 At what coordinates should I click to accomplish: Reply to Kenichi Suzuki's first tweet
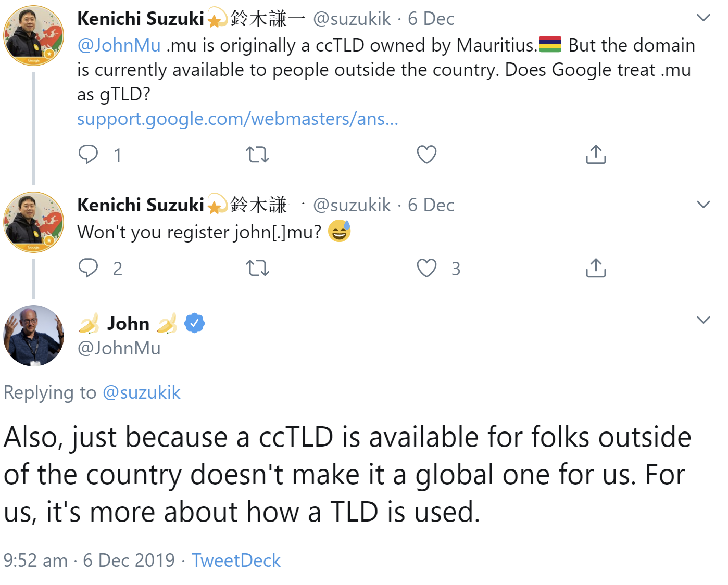(x=89, y=154)
